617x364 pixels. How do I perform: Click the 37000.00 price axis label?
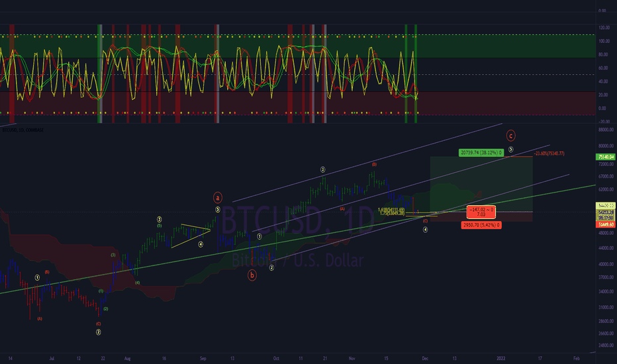pos(606,277)
